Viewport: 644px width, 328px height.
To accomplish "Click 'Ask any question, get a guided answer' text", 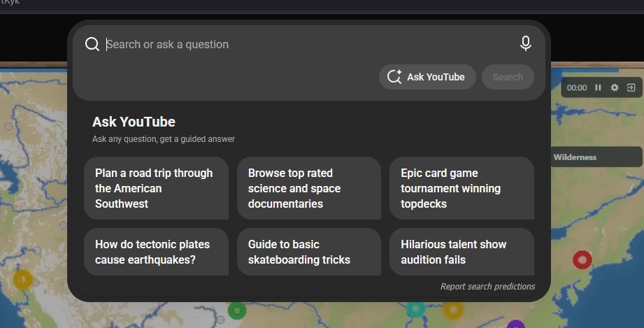I will (164, 139).
